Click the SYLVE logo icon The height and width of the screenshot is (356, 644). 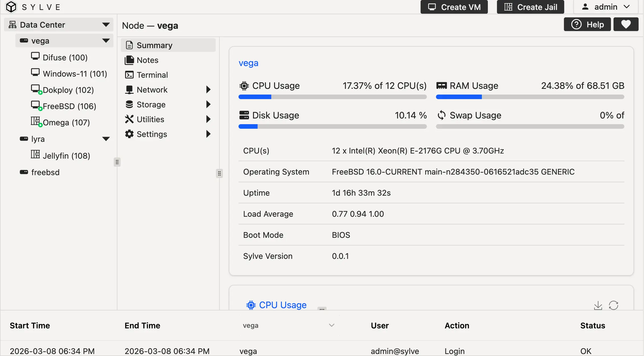11,7
